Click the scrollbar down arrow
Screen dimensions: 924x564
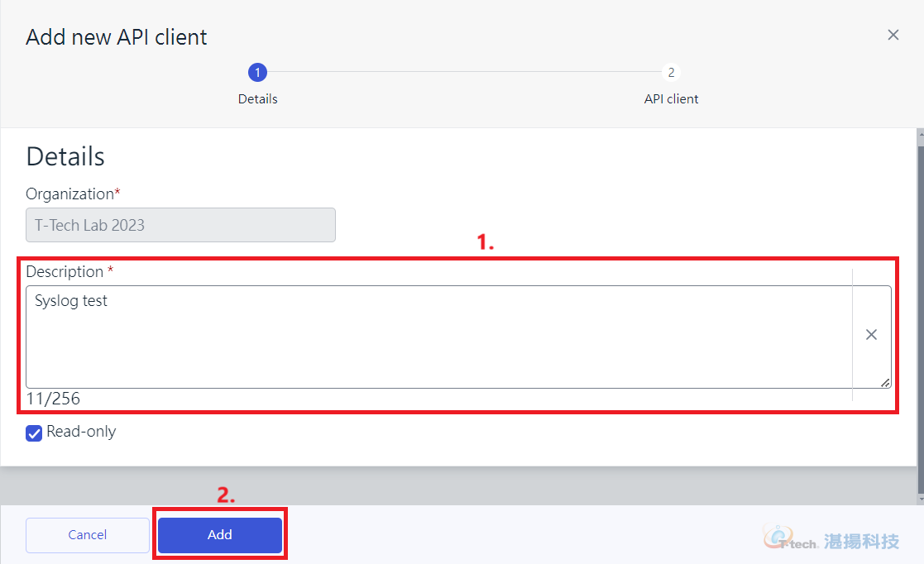(921, 499)
